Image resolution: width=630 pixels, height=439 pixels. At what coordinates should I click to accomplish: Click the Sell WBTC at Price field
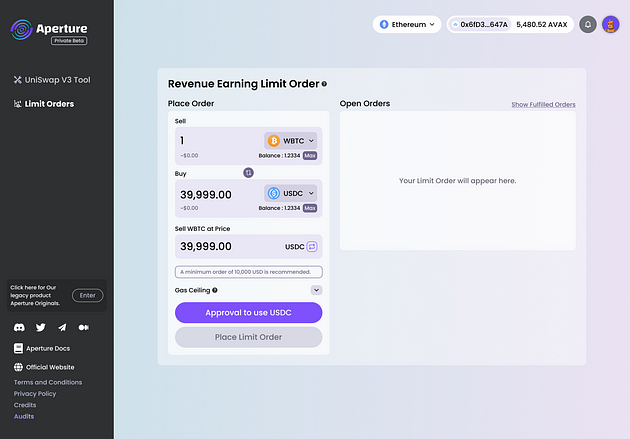tap(248, 247)
